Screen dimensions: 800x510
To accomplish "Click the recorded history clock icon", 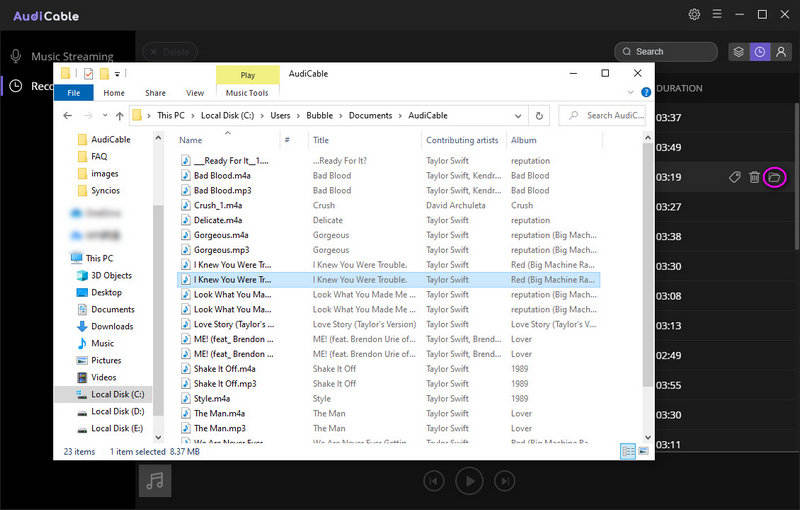I will (760, 52).
